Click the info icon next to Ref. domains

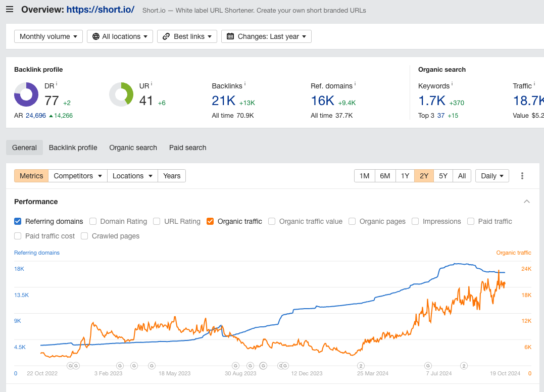click(355, 84)
